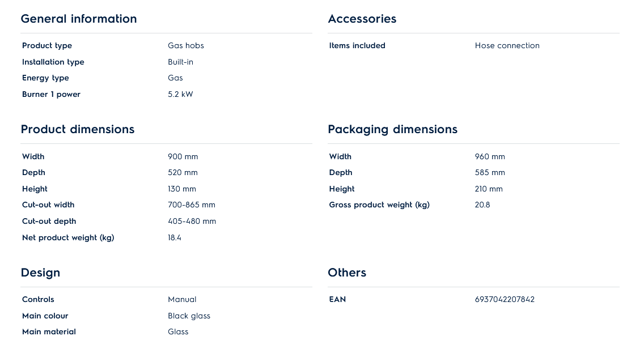
Task: Click the Gross product weight label
Action: point(379,205)
